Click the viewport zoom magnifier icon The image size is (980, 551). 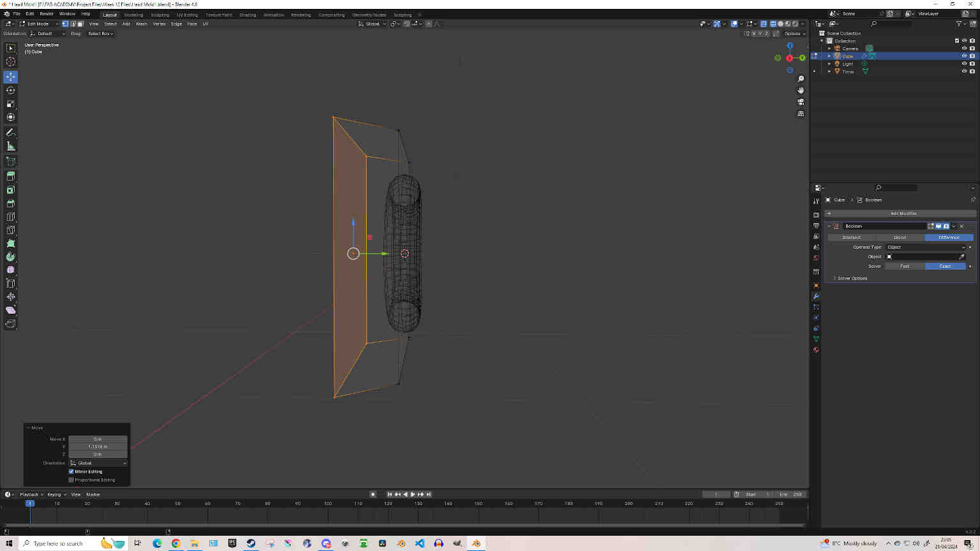click(801, 79)
